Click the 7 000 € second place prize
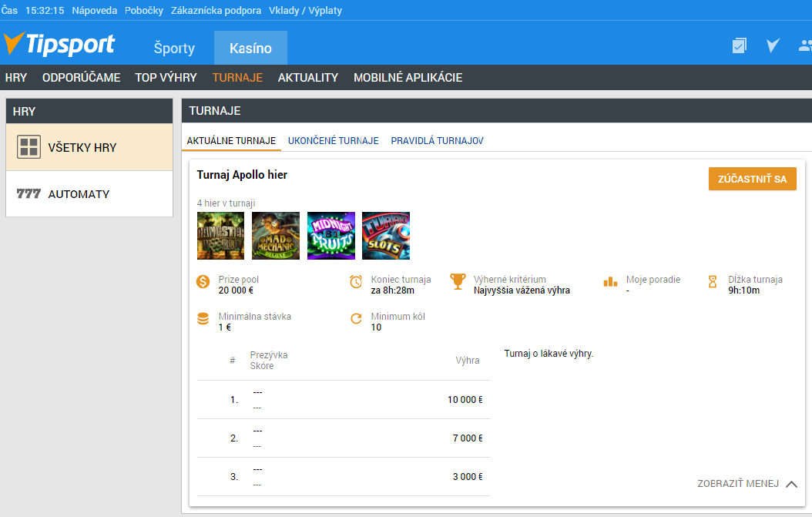Screen dimensions: 812x517 pyautogui.click(x=468, y=438)
